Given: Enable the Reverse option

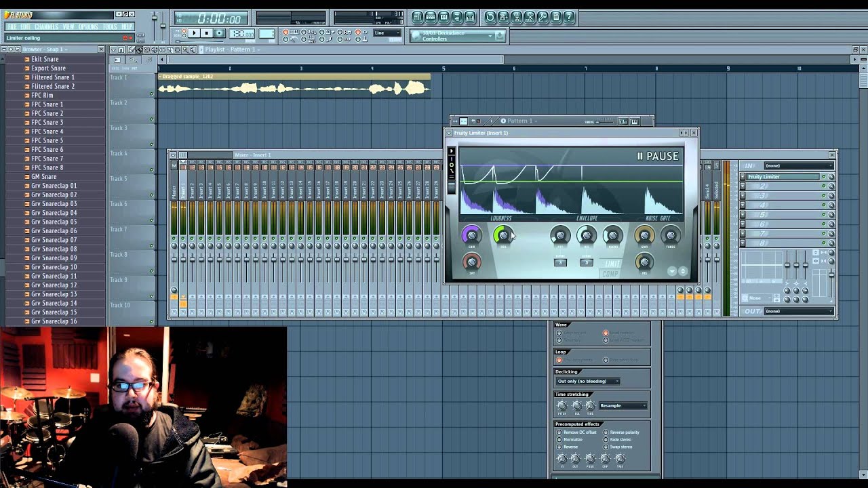Looking at the screenshot, I should coord(568,447).
